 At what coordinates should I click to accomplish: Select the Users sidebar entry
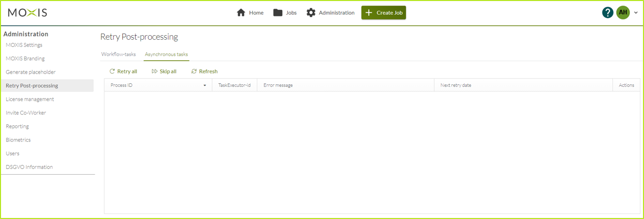tap(13, 154)
